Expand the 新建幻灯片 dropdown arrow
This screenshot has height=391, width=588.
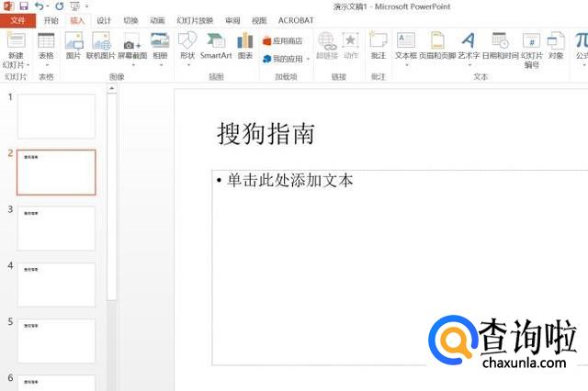(x=28, y=65)
